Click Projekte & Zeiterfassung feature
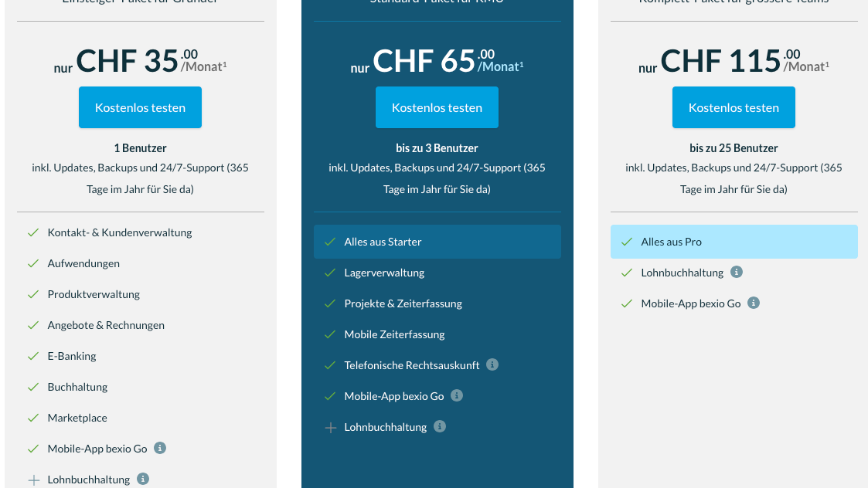868x488 pixels. [403, 303]
